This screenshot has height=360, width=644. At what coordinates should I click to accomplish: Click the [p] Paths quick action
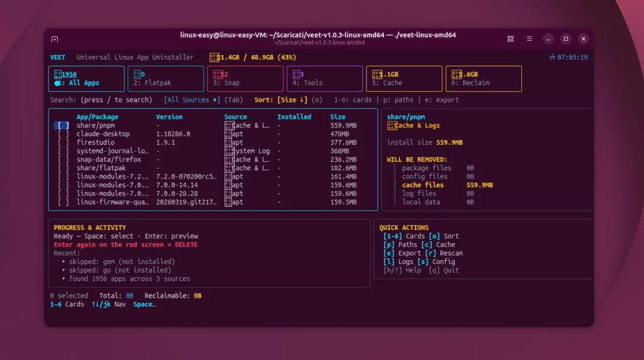tap(402, 244)
